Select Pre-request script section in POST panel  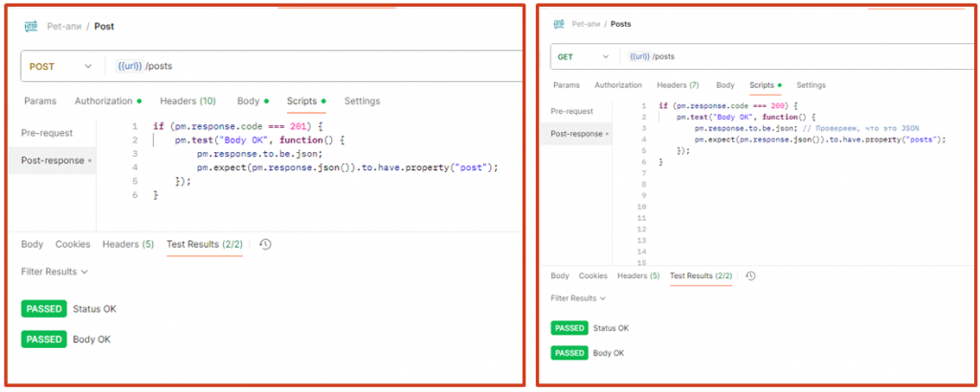[49, 133]
